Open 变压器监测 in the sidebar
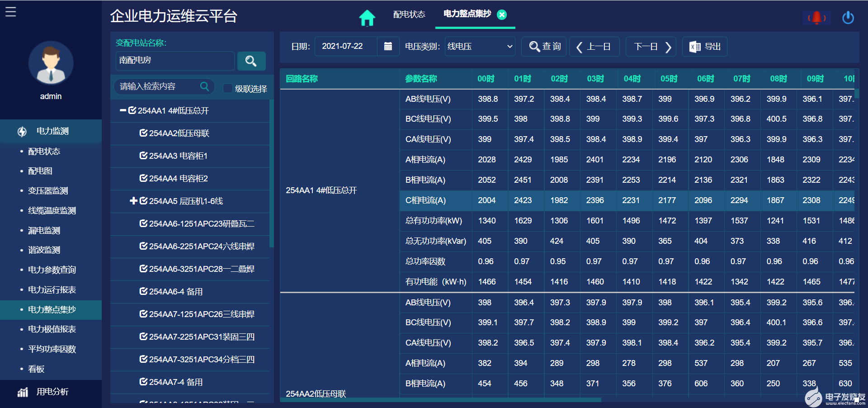The height and width of the screenshot is (408, 868). pyautogui.click(x=48, y=191)
